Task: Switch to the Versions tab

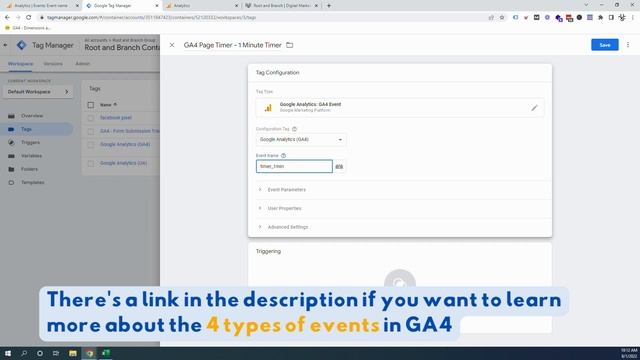Action: click(x=53, y=64)
